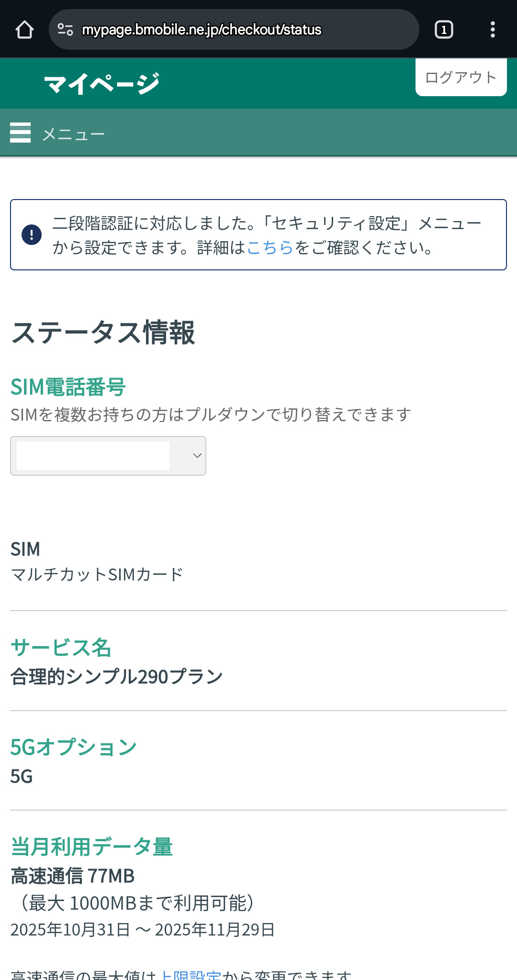Screen dimensions: 517x980
Task: Click the exclamation info icon in notice
Action: click(32, 235)
